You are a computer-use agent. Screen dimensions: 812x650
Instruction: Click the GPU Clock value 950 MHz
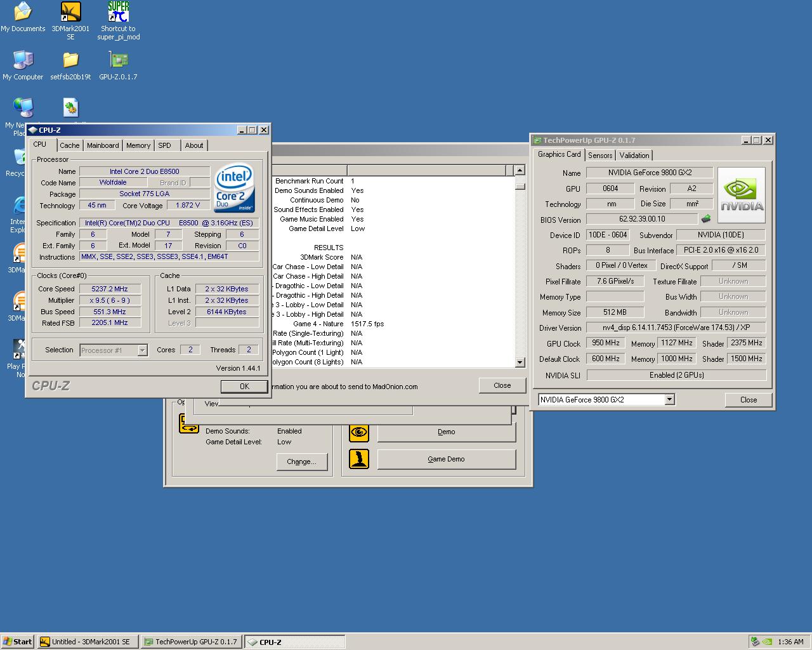click(606, 343)
